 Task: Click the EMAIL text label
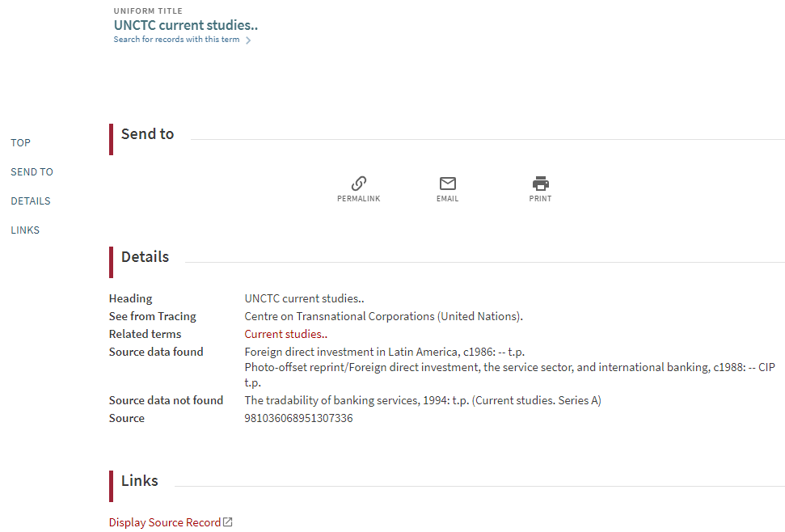click(447, 199)
